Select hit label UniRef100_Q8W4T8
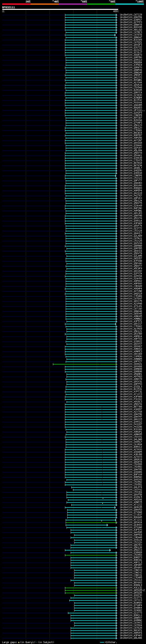The image size is (146, 644). pyautogui.click(x=131, y=25)
